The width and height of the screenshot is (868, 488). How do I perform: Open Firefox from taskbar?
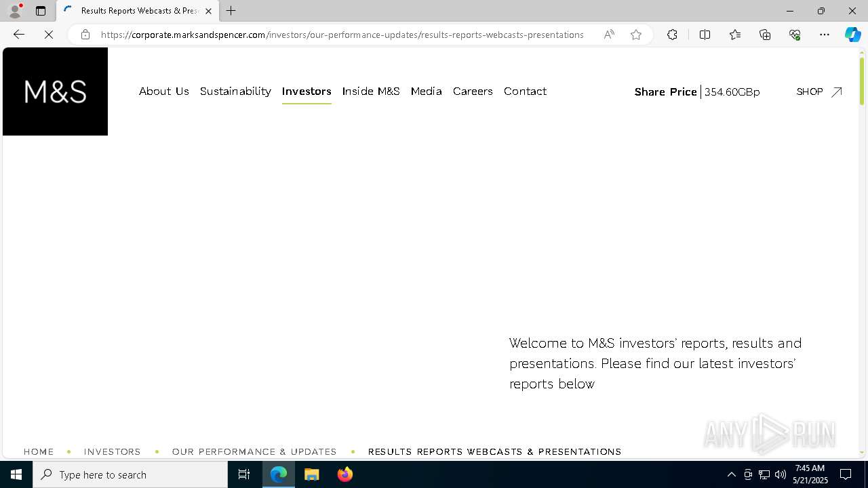point(344,474)
